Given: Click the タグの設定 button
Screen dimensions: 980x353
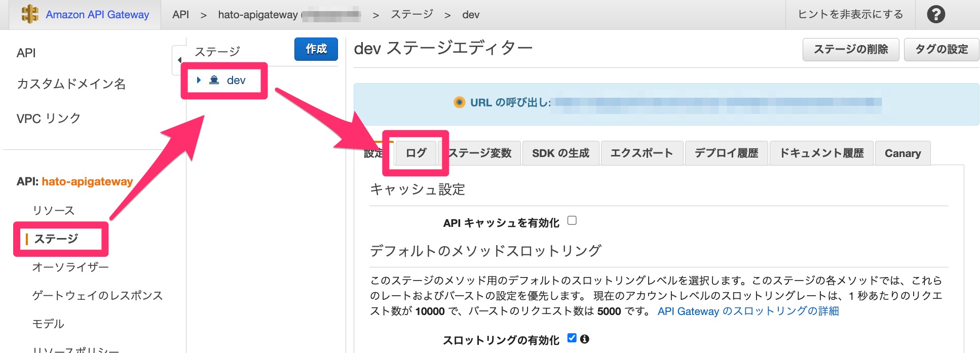Looking at the screenshot, I should pos(941,50).
